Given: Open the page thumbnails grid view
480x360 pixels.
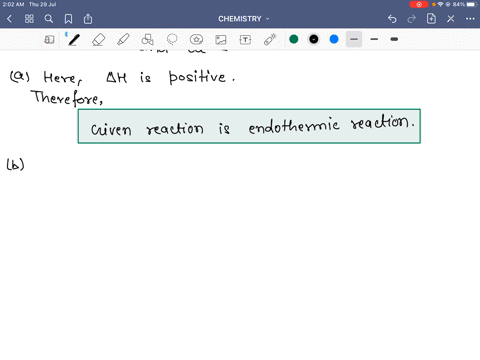Looking at the screenshot, I should [29, 19].
